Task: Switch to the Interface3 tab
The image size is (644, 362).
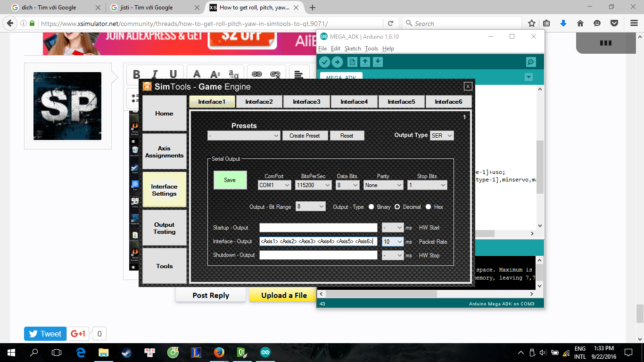Action: (306, 101)
